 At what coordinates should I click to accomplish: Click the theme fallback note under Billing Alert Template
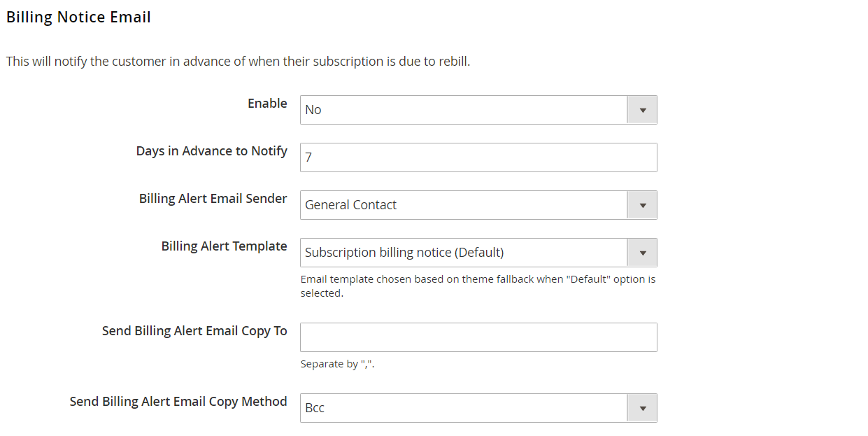tap(478, 286)
